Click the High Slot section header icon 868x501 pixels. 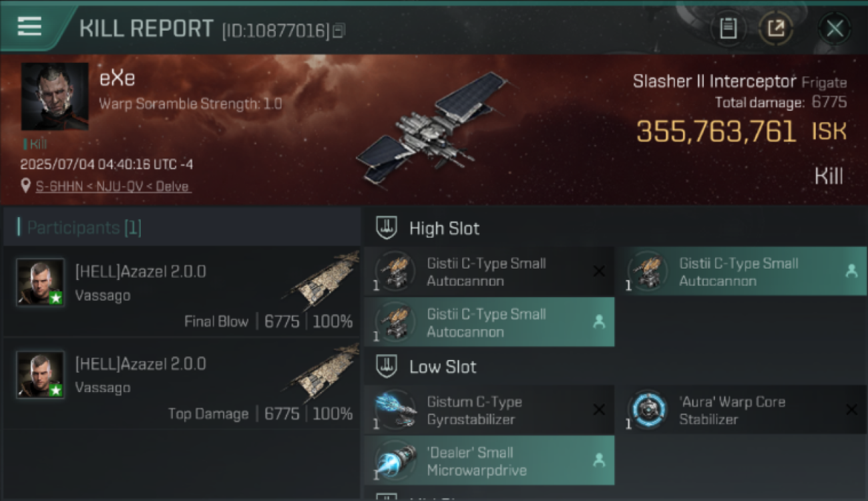(387, 228)
